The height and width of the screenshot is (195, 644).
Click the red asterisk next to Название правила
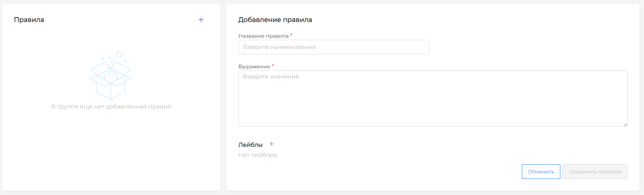[x=291, y=35]
